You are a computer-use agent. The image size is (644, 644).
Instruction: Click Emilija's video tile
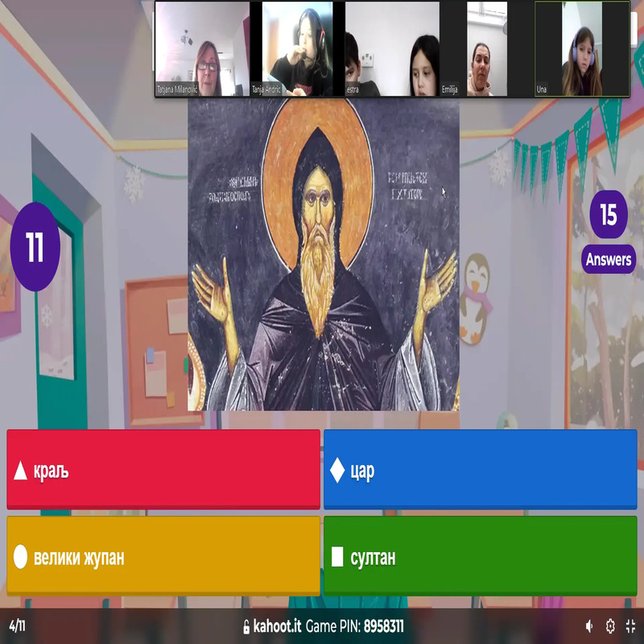[486, 49]
